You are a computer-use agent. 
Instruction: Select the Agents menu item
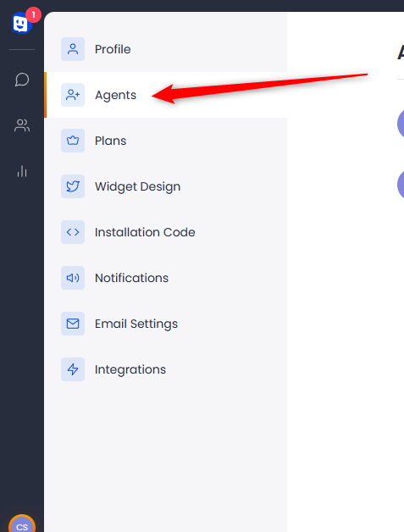pyautogui.click(x=165, y=95)
